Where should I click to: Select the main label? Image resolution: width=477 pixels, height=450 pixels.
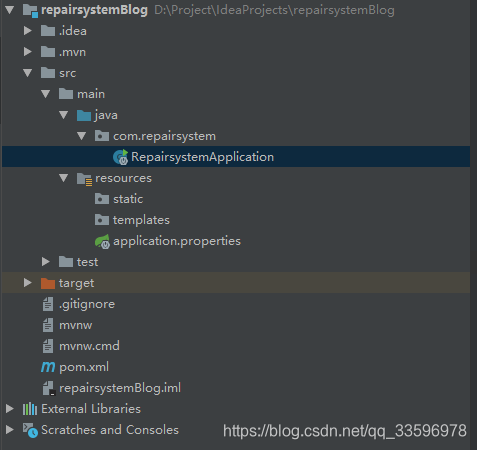pos(91,94)
